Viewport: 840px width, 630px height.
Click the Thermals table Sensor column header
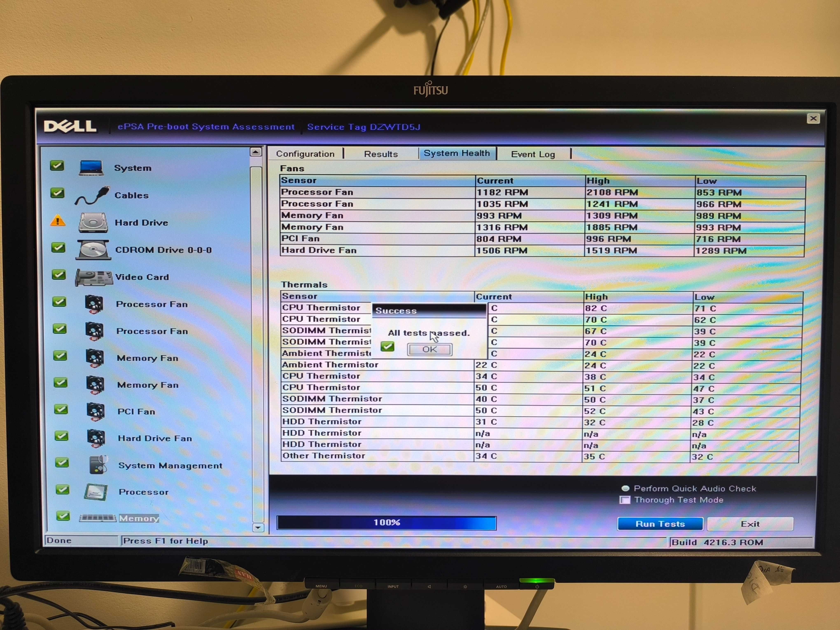point(378,296)
